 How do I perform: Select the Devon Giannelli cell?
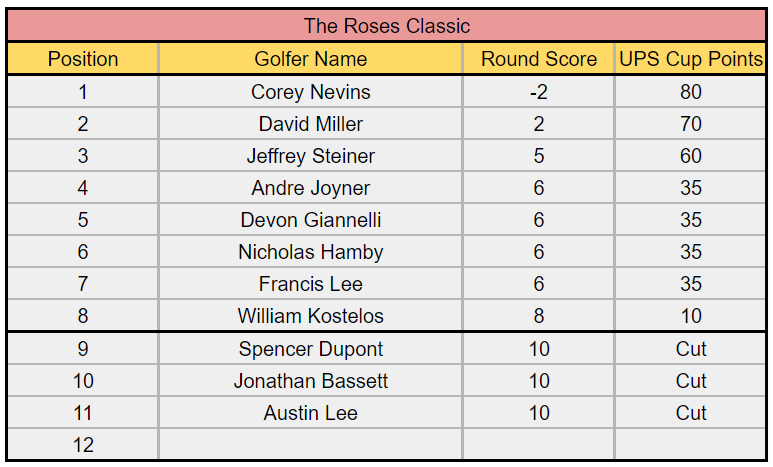pos(310,220)
